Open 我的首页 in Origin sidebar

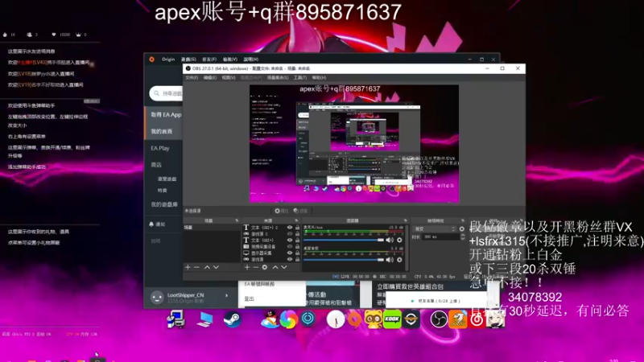[162, 131]
